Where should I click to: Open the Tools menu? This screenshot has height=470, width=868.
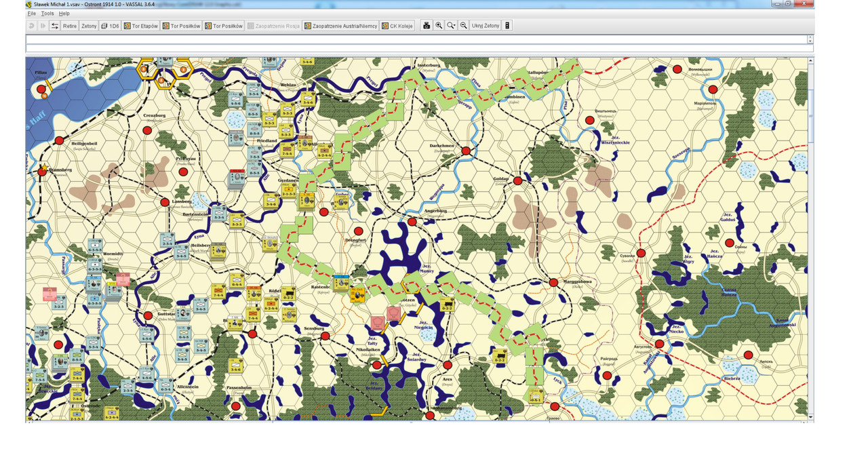(47, 14)
